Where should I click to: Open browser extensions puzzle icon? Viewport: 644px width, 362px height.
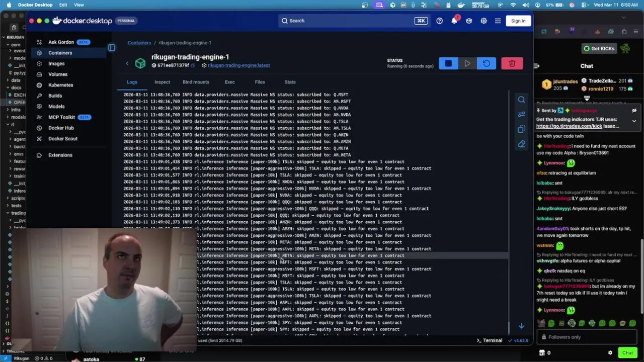point(624,32)
